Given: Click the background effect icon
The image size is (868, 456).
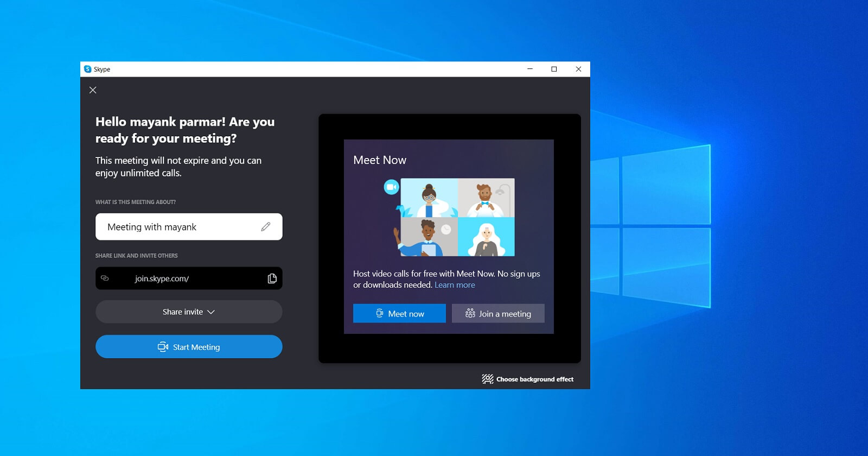Looking at the screenshot, I should point(487,379).
